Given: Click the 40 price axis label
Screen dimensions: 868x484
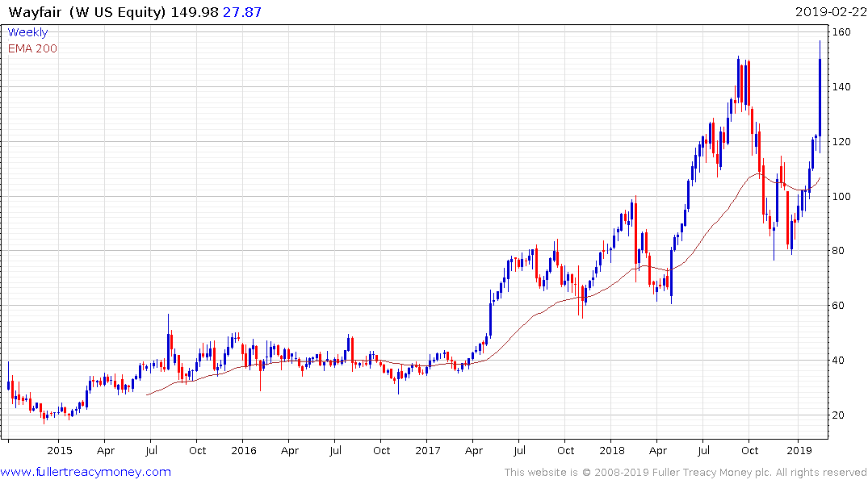Looking at the screenshot, I should (x=838, y=360).
